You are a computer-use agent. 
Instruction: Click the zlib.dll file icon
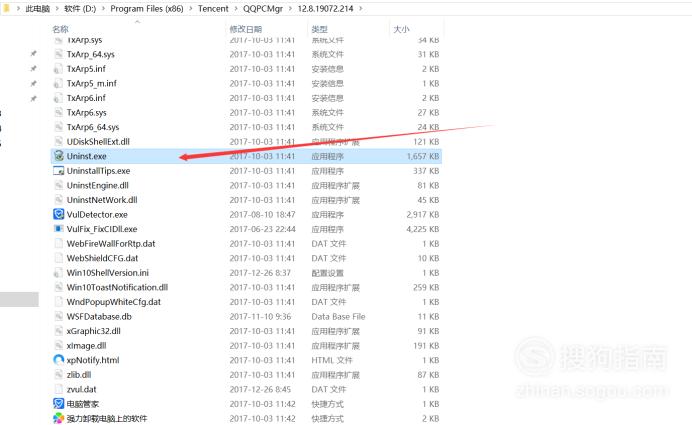(x=58, y=375)
